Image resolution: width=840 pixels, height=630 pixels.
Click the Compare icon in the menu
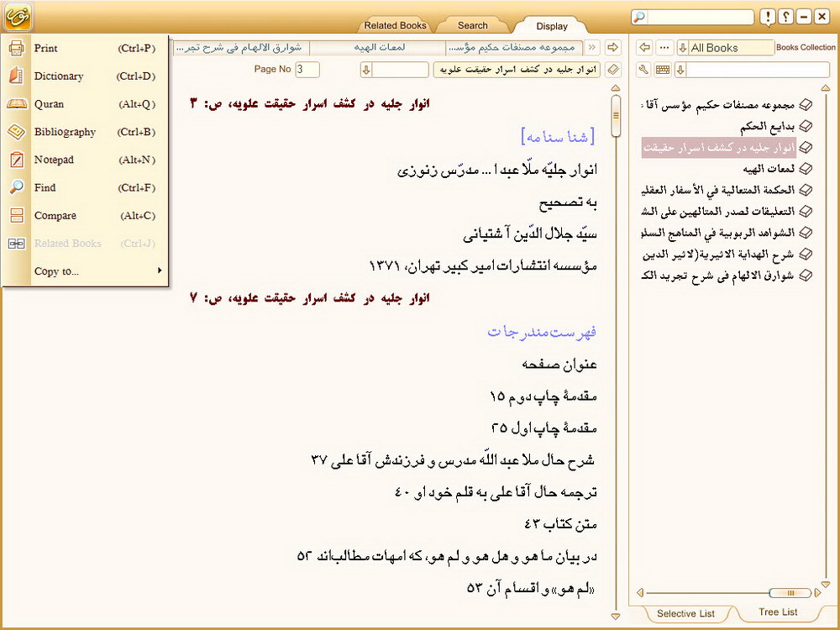[16, 216]
